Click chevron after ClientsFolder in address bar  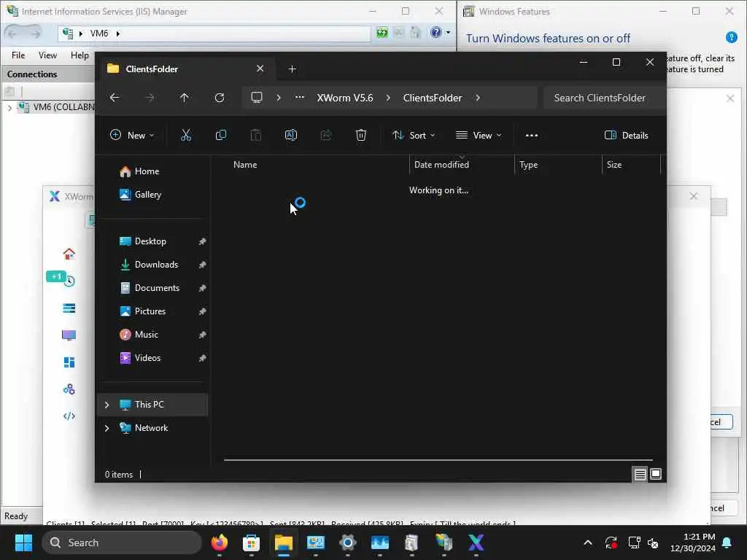pos(477,98)
